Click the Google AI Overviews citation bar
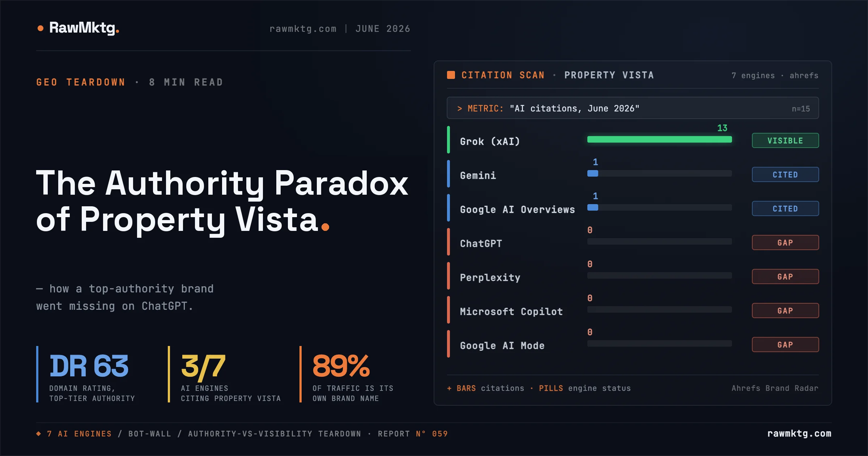This screenshot has width=868, height=456. (659, 207)
